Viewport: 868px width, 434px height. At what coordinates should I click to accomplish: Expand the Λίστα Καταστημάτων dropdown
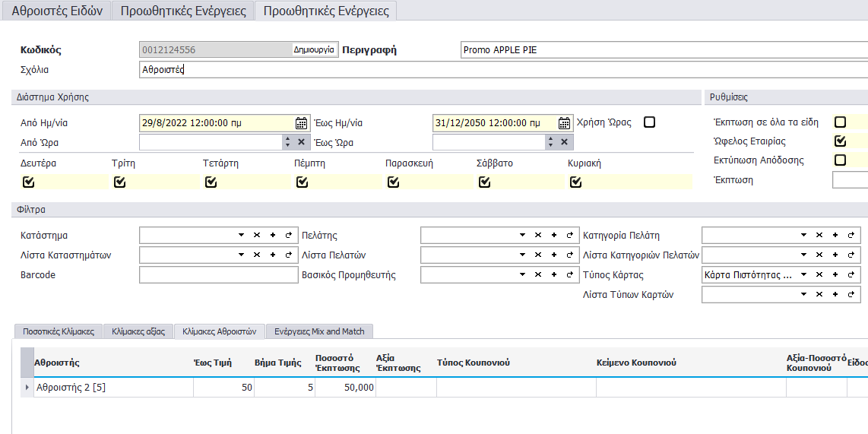point(241,255)
